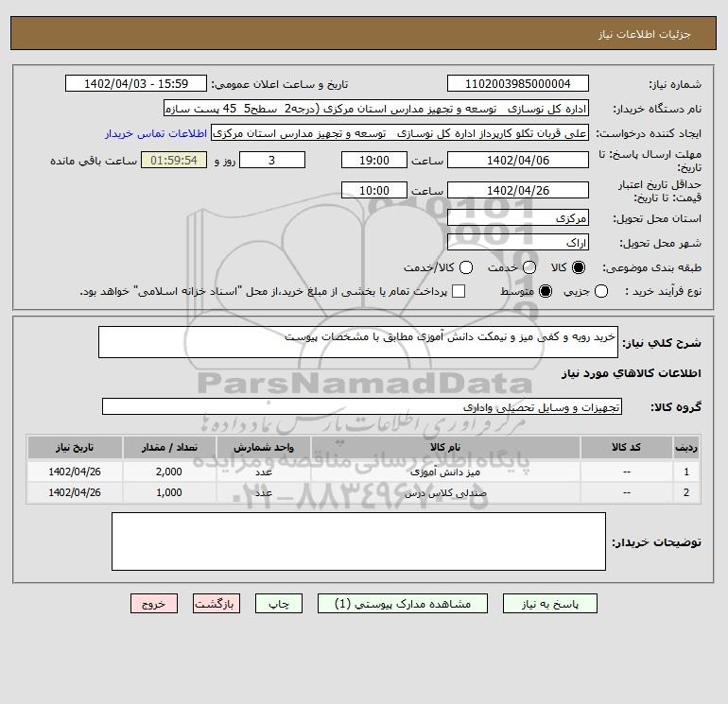Click the واحد شمارش column header

coord(264,447)
